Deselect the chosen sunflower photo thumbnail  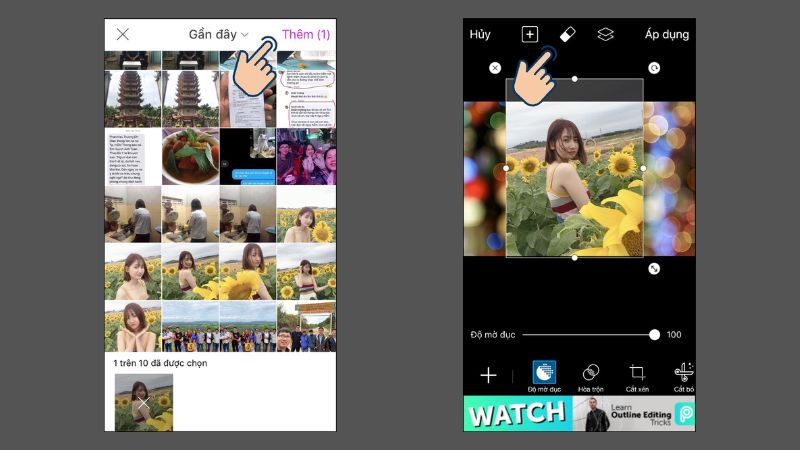tap(144, 402)
